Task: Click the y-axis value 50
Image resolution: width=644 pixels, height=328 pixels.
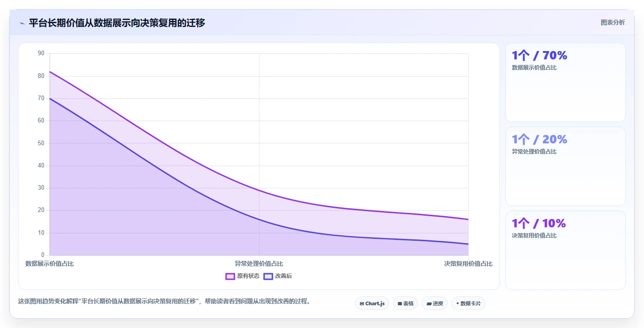Action: tap(41, 143)
